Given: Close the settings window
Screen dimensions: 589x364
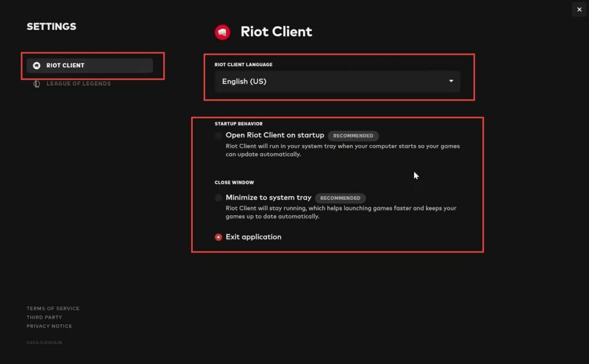Looking at the screenshot, I should pyautogui.click(x=579, y=9).
